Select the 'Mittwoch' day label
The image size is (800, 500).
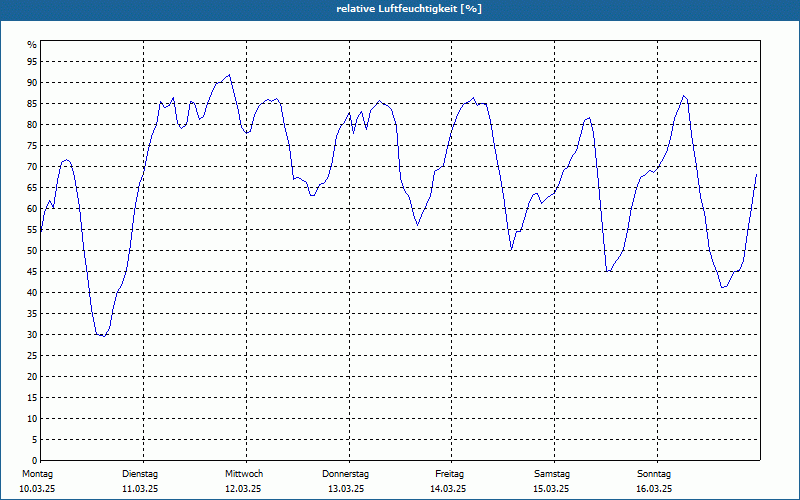click(x=244, y=474)
